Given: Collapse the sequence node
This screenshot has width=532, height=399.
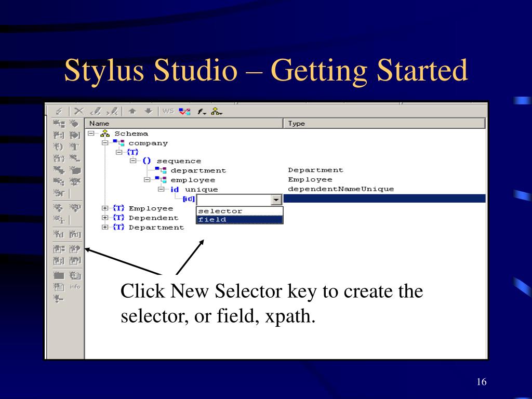Looking at the screenshot, I should 133,161.
